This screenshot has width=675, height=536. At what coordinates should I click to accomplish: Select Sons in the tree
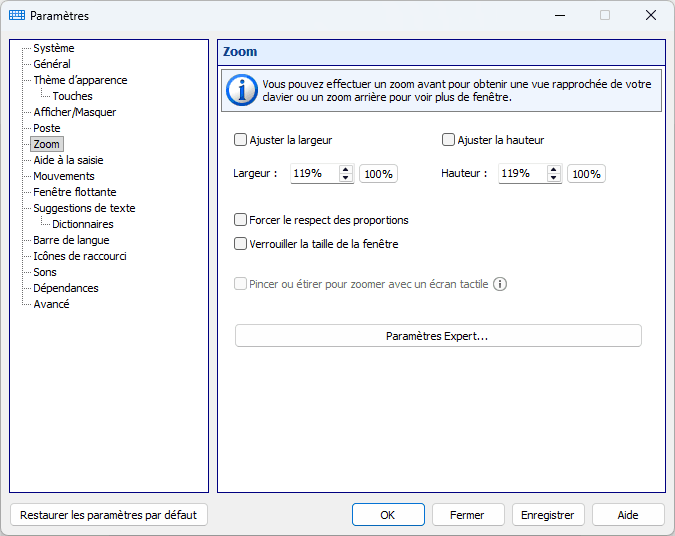(x=45, y=272)
